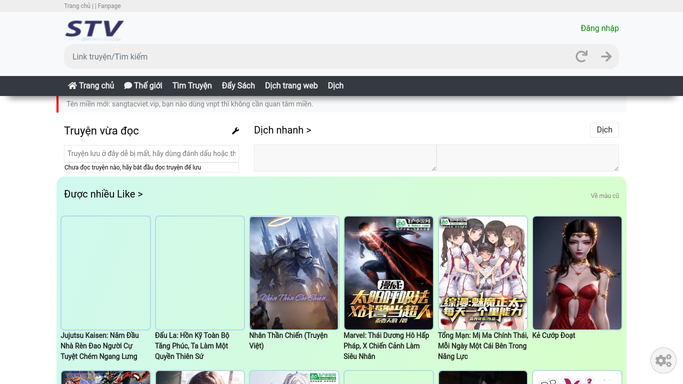The width and height of the screenshot is (683, 384).
Task: Click the Fanpage link in top bar
Action: [x=109, y=6]
